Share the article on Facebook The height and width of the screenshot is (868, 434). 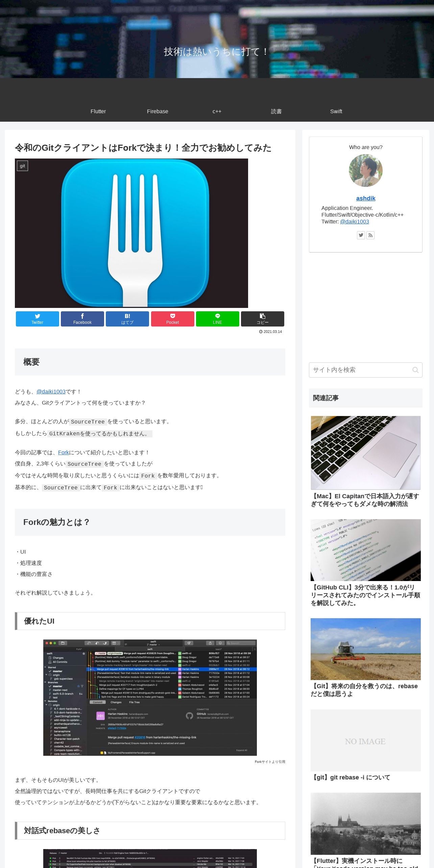82,319
